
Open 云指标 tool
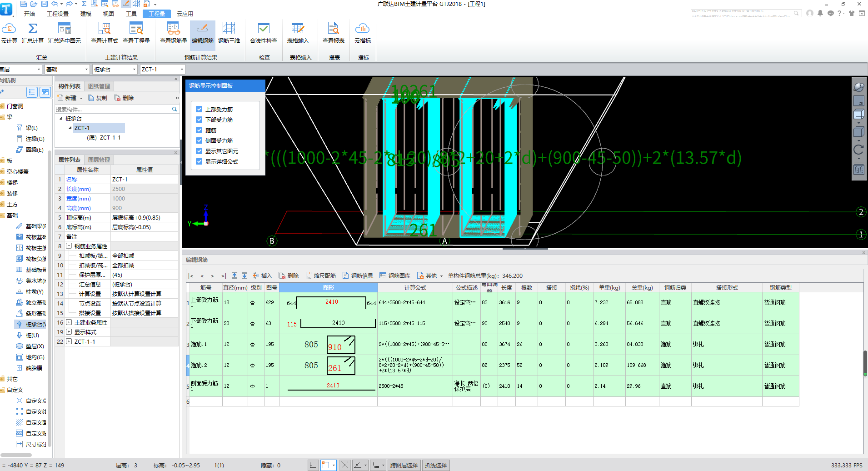363,33
